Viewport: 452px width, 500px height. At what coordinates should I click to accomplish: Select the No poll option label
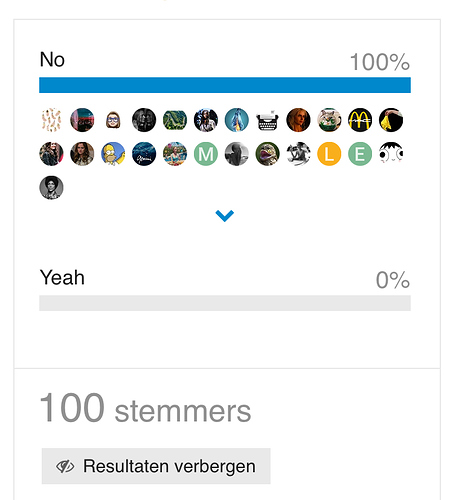pos(52,60)
